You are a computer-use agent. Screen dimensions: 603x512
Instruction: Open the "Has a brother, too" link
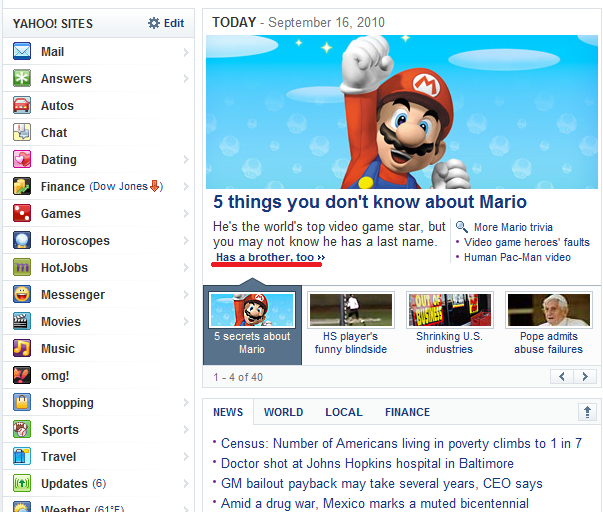pos(269,258)
